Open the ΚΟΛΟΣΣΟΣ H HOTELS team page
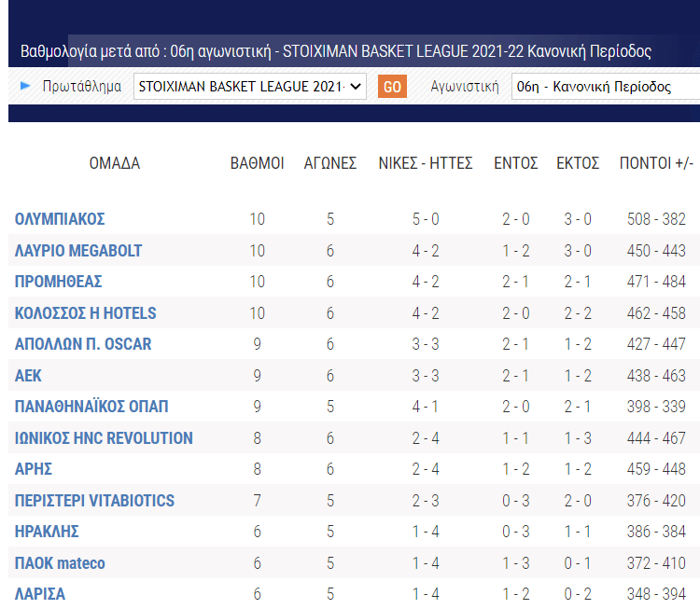Image resolution: width=700 pixels, height=609 pixels. coord(86,313)
